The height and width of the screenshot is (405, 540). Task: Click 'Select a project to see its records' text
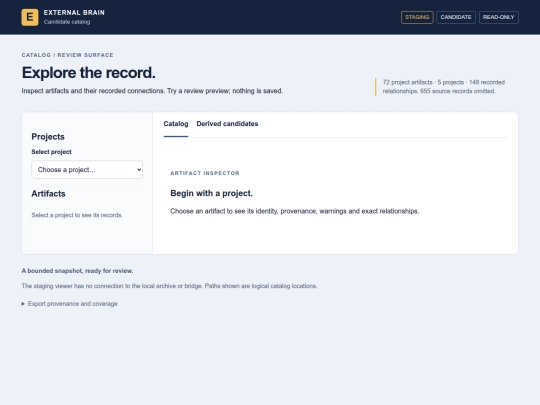77,215
